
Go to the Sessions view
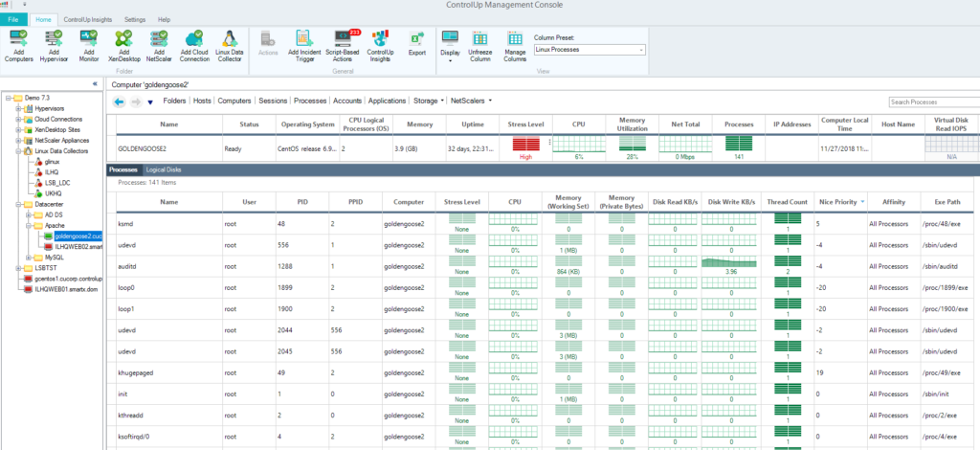click(x=273, y=101)
